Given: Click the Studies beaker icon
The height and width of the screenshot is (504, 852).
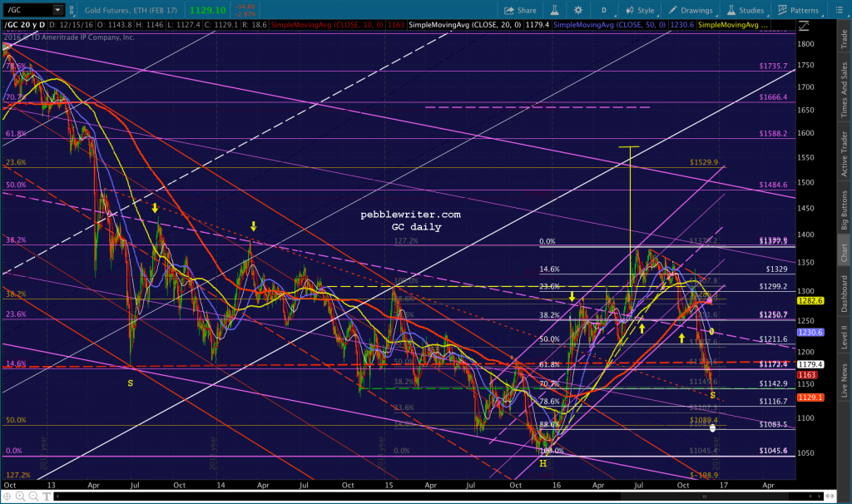Looking at the screenshot, I should point(731,10).
